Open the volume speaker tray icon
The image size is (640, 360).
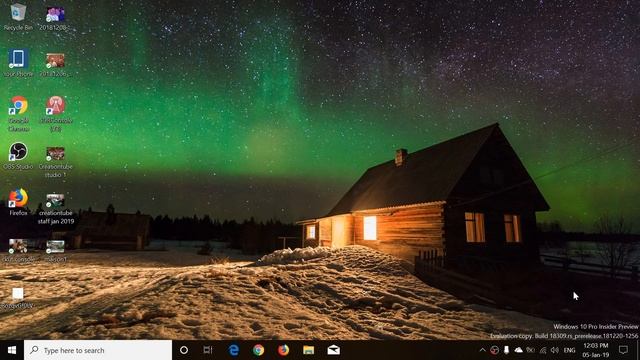554,350
